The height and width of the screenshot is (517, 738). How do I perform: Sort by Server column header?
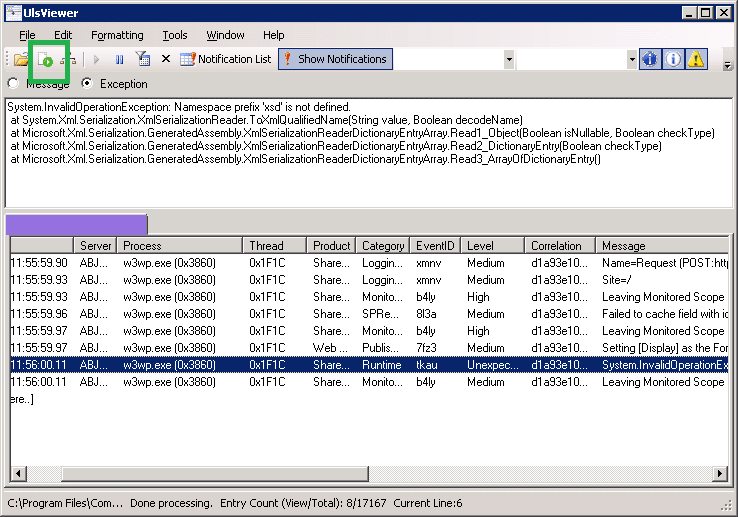(95, 246)
